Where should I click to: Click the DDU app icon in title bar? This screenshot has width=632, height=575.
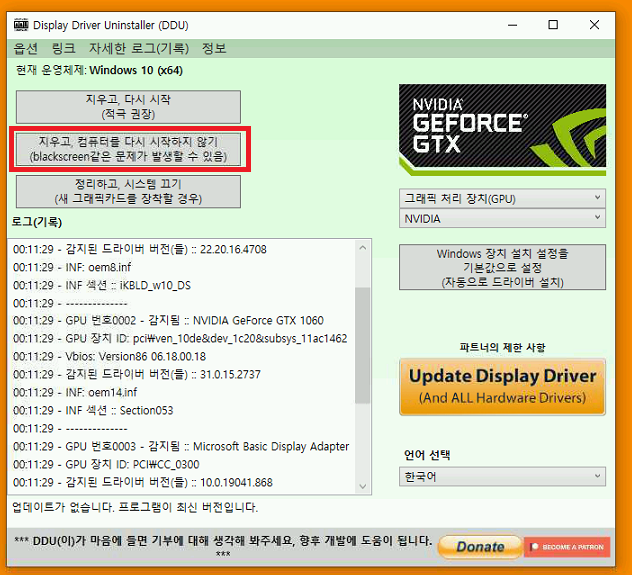point(21,25)
